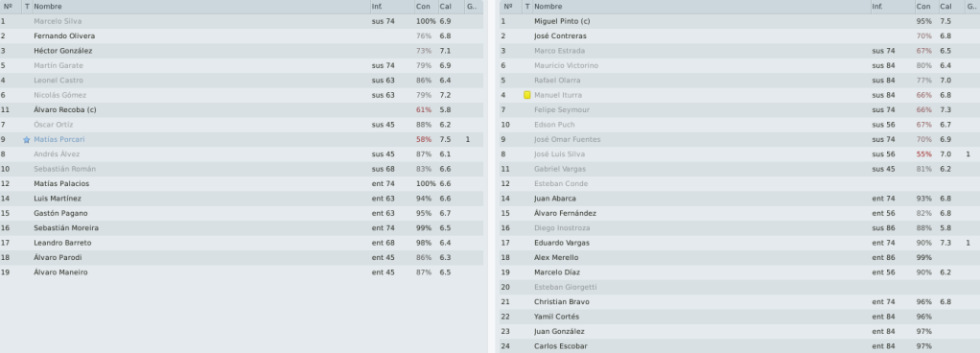Select Matías Palacios substitute row
The height and width of the screenshot is (353, 980).
(242, 183)
